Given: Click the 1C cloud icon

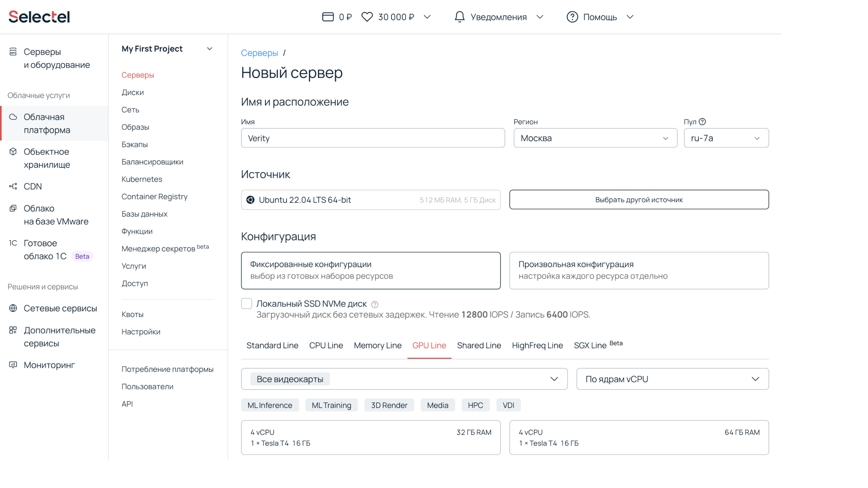Looking at the screenshot, I should pos(13,243).
